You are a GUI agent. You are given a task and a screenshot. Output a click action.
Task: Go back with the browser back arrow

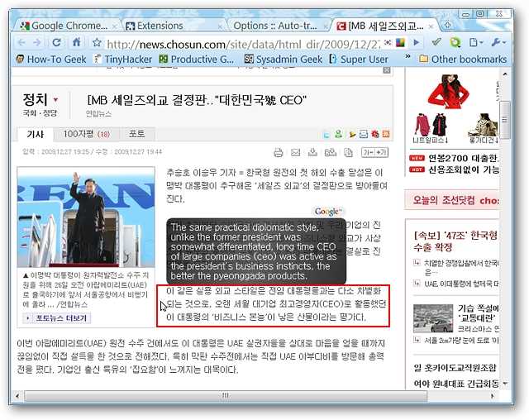(21, 42)
